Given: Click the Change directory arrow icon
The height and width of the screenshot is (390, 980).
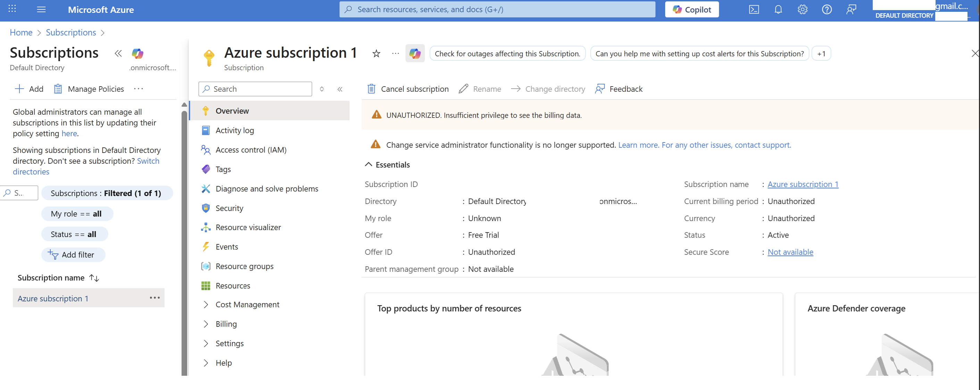Looking at the screenshot, I should 516,89.
